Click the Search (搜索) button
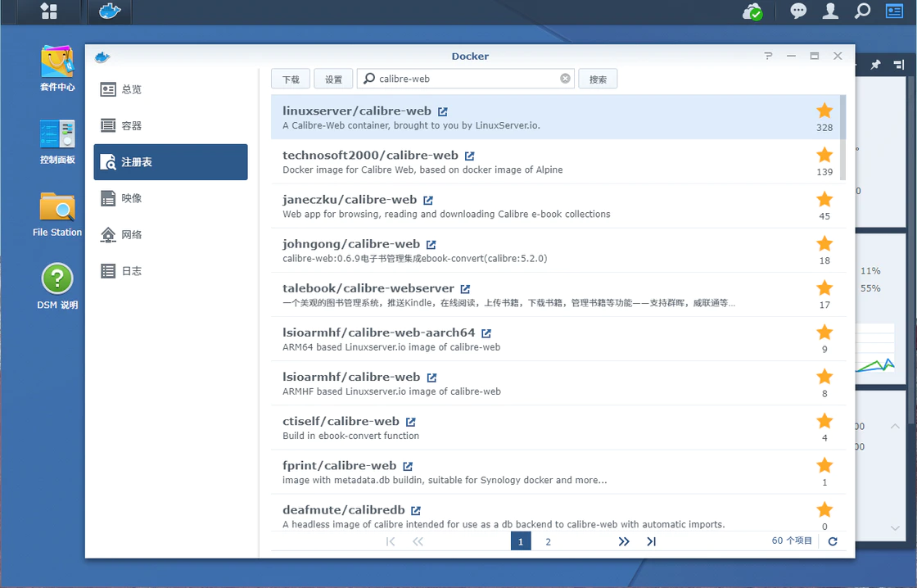This screenshot has height=588, width=917. [598, 79]
